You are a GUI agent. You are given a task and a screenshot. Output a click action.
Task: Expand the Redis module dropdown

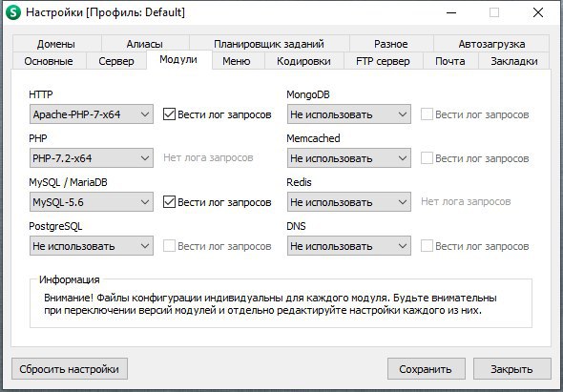(349, 202)
